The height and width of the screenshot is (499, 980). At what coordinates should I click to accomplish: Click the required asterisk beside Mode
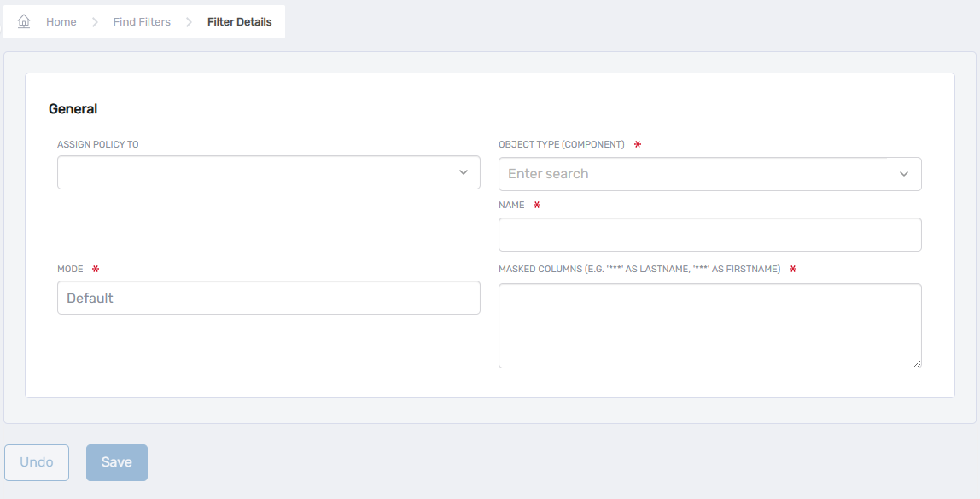tap(94, 269)
